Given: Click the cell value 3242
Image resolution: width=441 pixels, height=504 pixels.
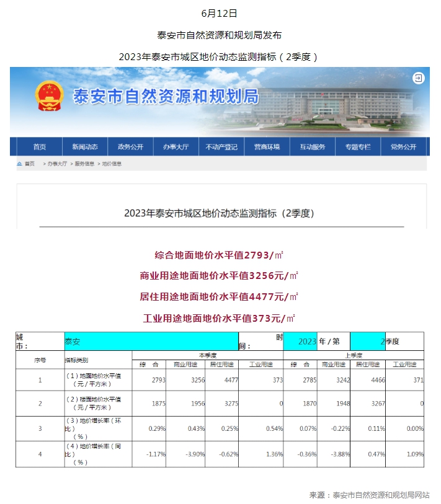Looking at the screenshot, I should pyautogui.click(x=343, y=380).
